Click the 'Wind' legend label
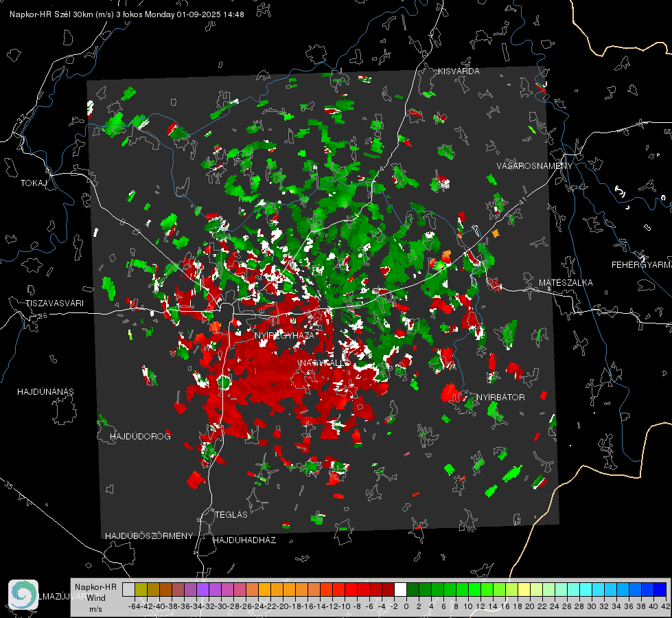This screenshot has height=618, width=672. [96, 598]
